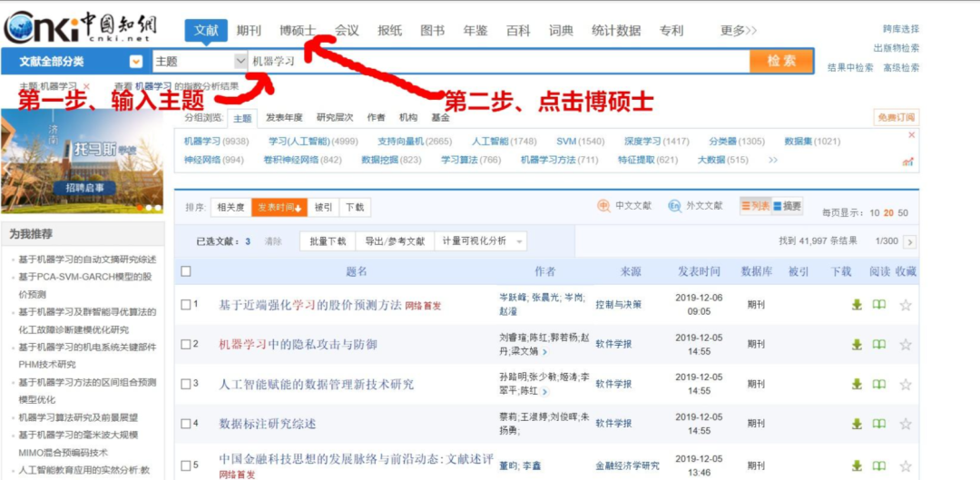
Task: Open reader icon for article 5
Action: 879,465
